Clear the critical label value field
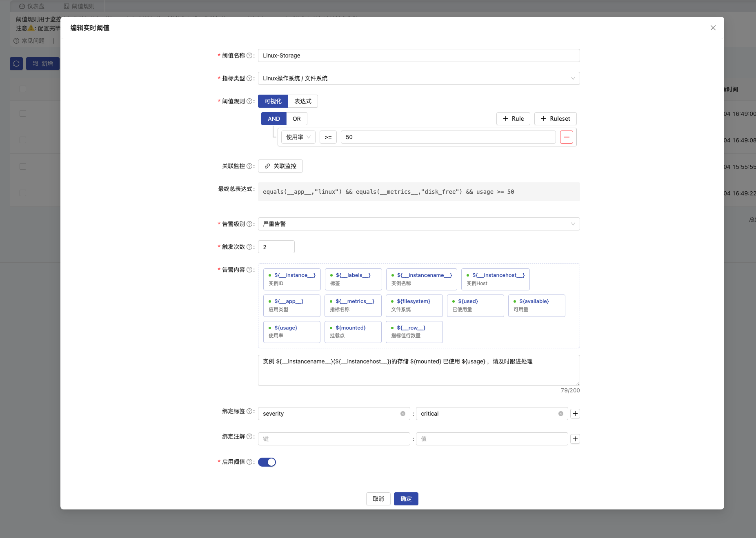756x538 pixels. point(560,414)
